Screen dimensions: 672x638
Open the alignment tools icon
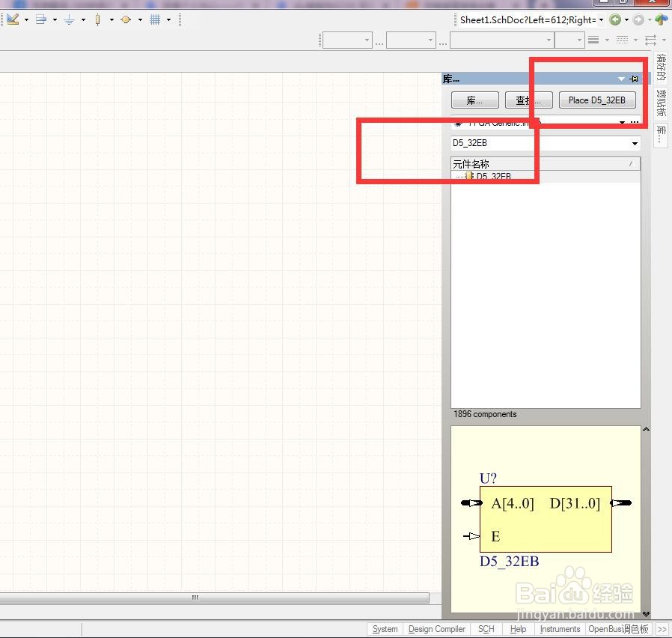point(41,19)
